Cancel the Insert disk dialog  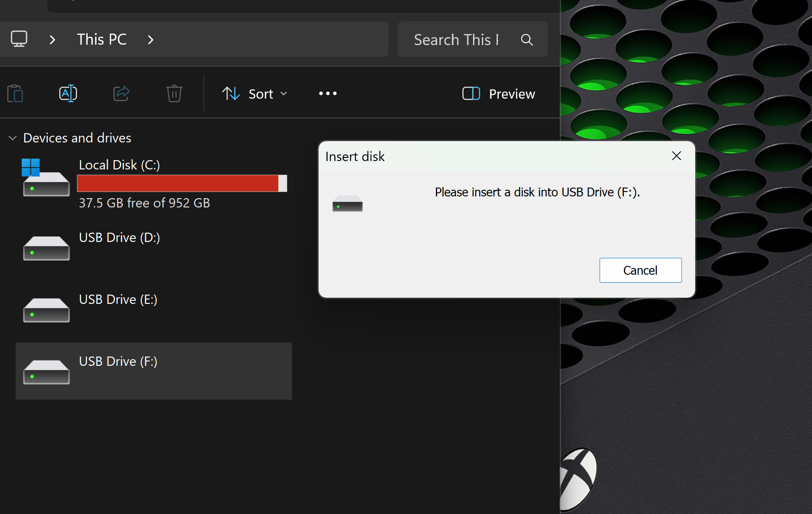pos(640,270)
